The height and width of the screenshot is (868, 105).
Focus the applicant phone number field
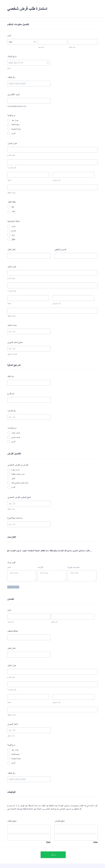click(29, 84)
